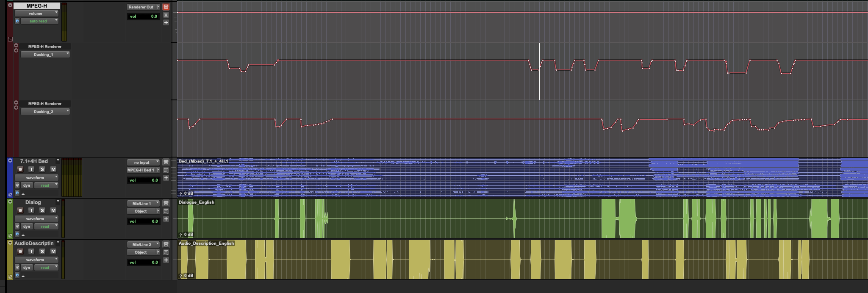The height and width of the screenshot is (293, 868).
Task: Open comments icon on MPEG-H track
Action: pos(166,15)
